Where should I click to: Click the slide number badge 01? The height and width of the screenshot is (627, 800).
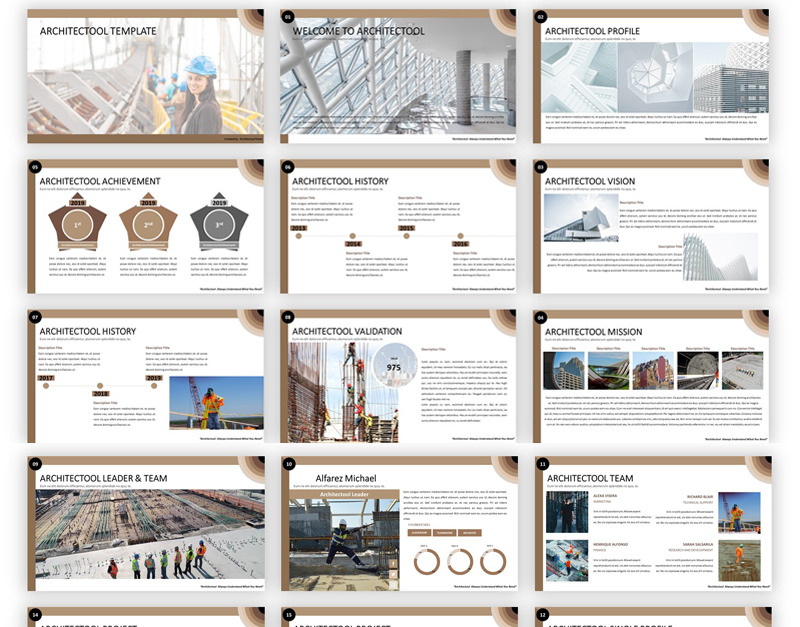click(x=287, y=17)
